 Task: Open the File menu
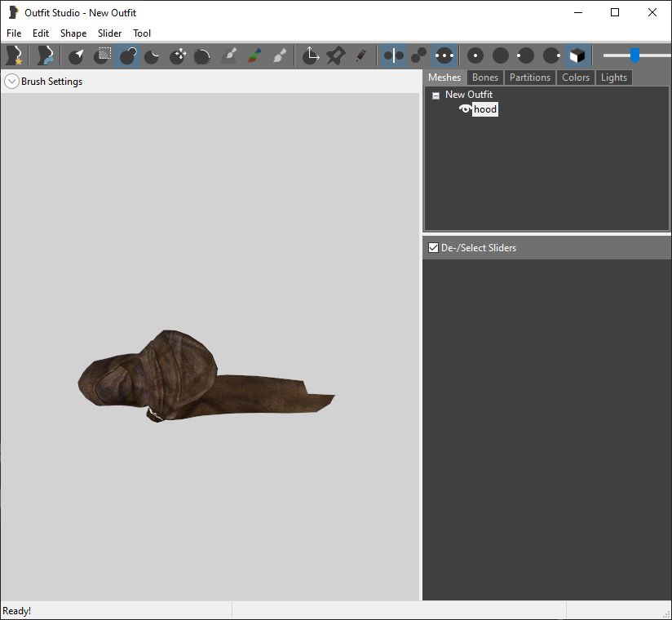coord(14,33)
